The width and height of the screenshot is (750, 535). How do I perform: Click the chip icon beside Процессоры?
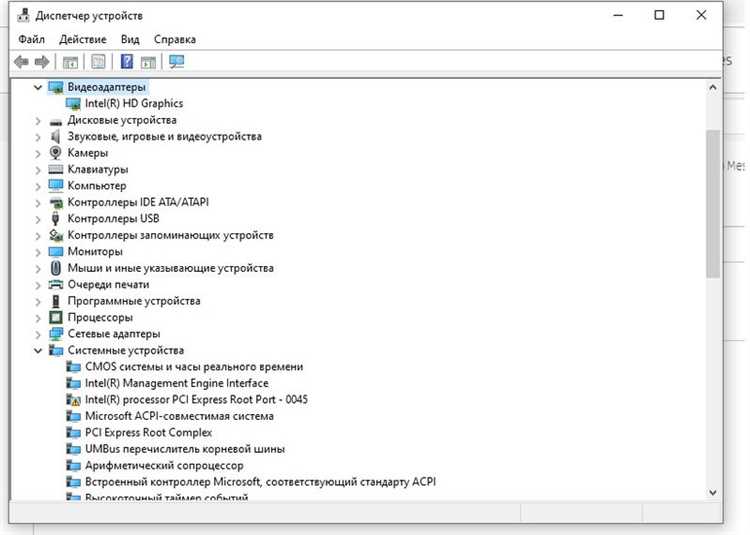coord(56,317)
